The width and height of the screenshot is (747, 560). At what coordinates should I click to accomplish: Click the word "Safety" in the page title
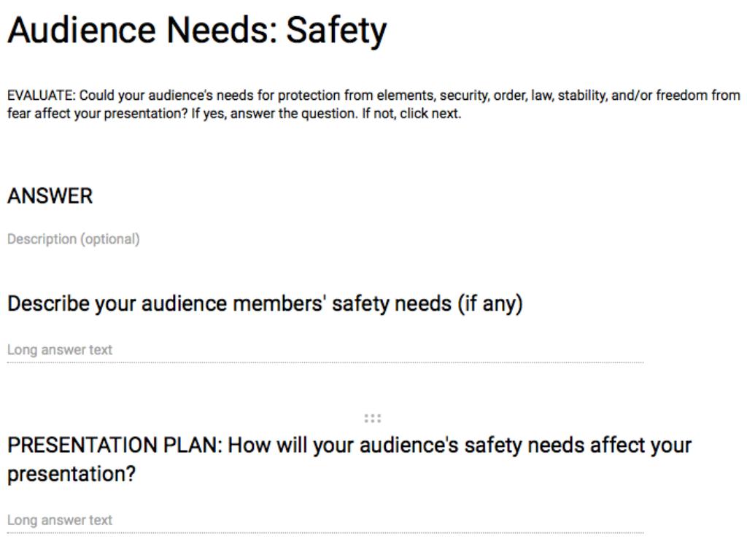click(336, 31)
